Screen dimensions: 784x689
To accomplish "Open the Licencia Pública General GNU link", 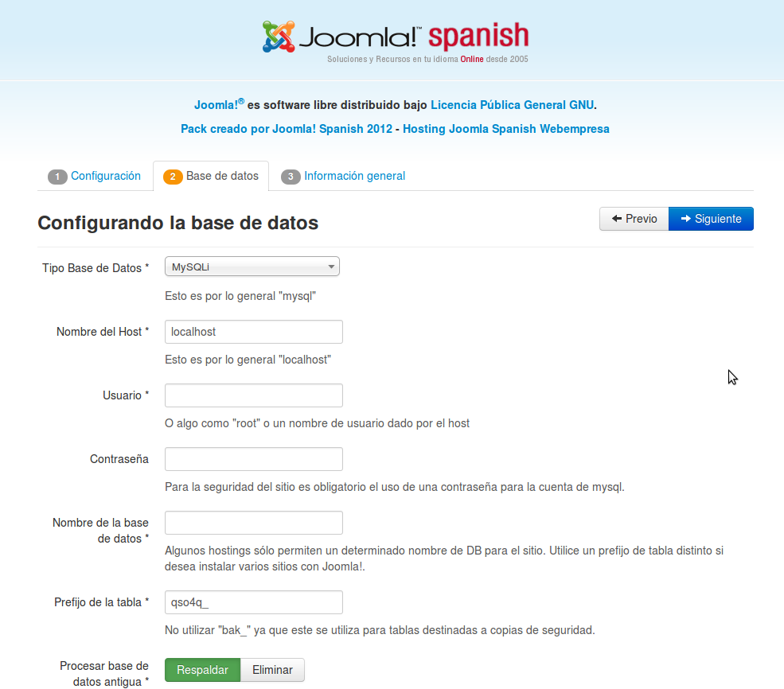I will pos(512,105).
